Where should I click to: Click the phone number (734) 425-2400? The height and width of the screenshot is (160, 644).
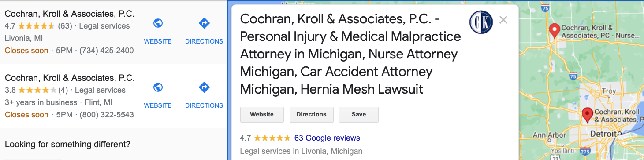click(106, 51)
